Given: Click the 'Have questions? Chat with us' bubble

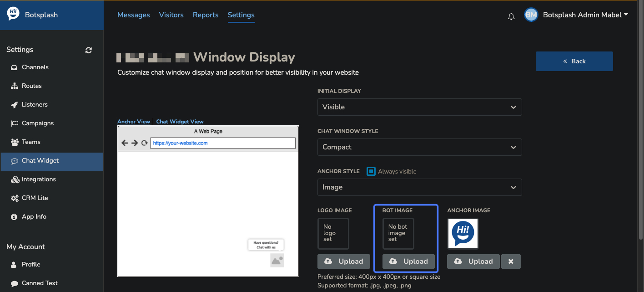Looking at the screenshot, I should (x=266, y=245).
